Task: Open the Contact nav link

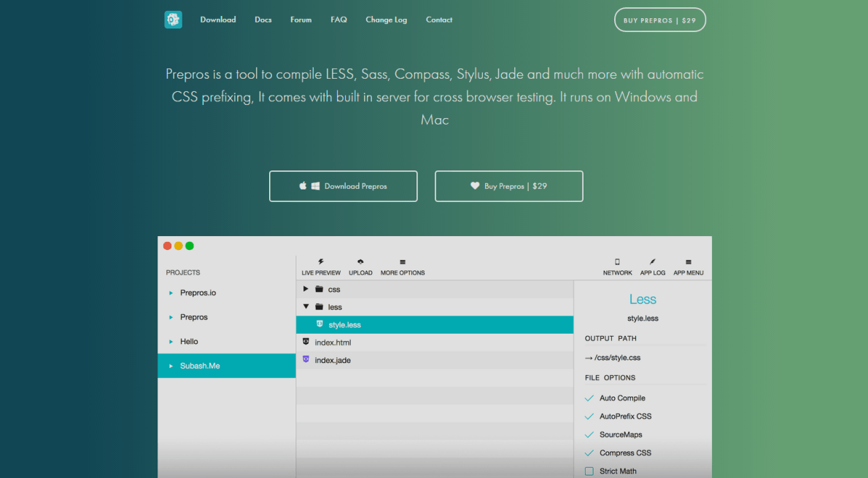Action: click(x=439, y=20)
